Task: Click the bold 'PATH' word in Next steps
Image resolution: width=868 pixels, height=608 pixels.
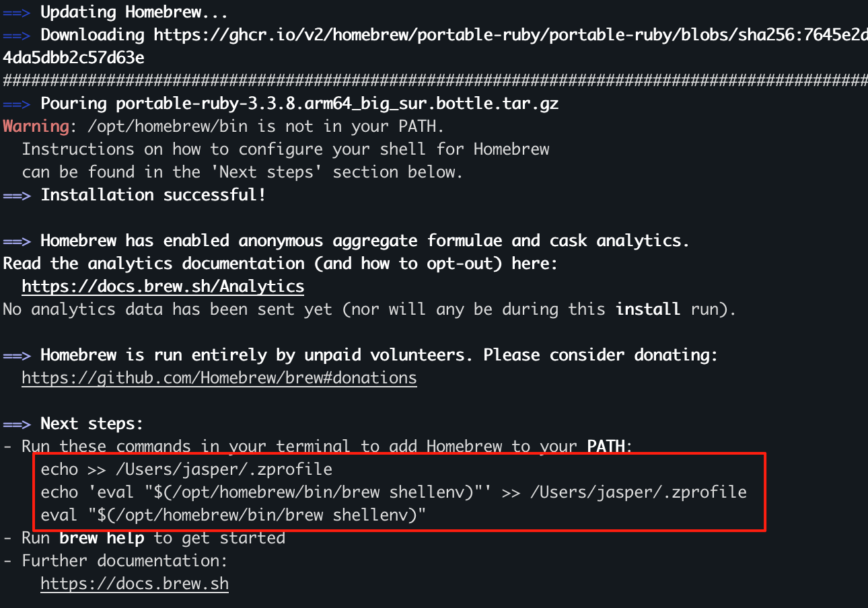Action: pyautogui.click(x=607, y=447)
